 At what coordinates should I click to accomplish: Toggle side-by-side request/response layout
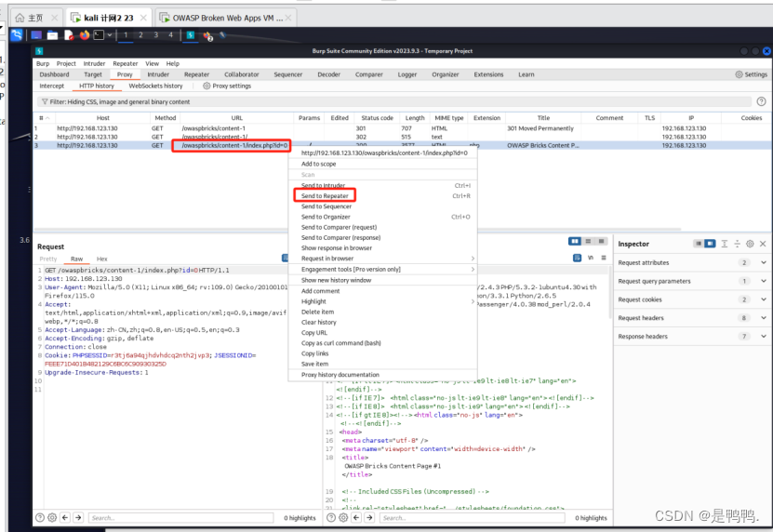click(x=575, y=241)
